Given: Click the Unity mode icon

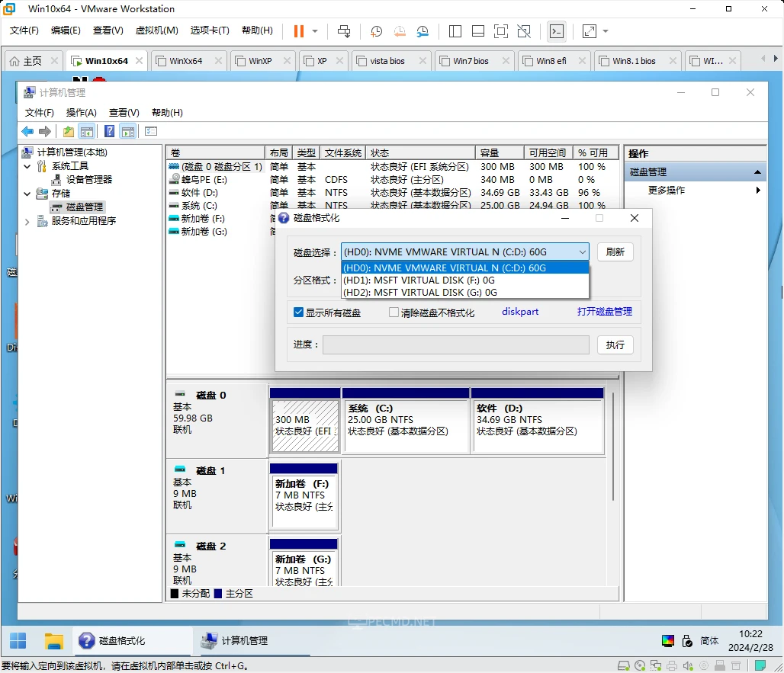Looking at the screenshot, I should 524,31.
